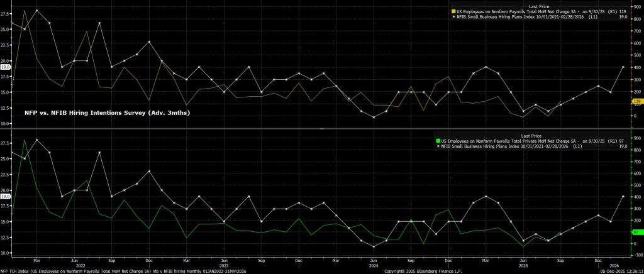Click the yellow 119 last-value axis tag
This screenshot has width=644, height=274.
pos(636,101)
